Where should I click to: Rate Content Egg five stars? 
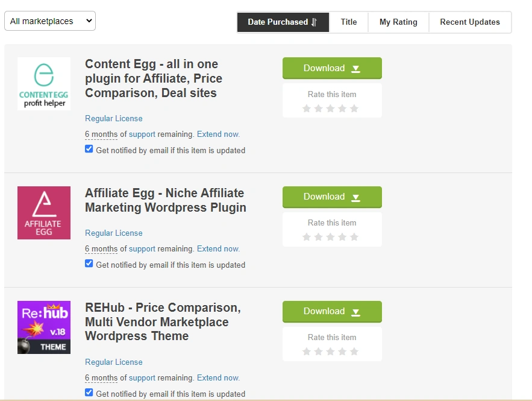tap(354, 109)
